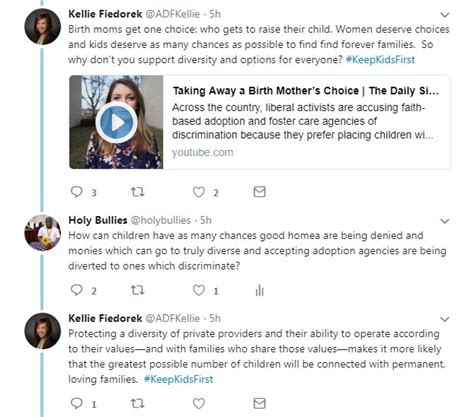Image resolution: width=474 pixels, height=417 pixels.
Task: View tweet activity bar chart icon
Action: [x=259, y=291]
